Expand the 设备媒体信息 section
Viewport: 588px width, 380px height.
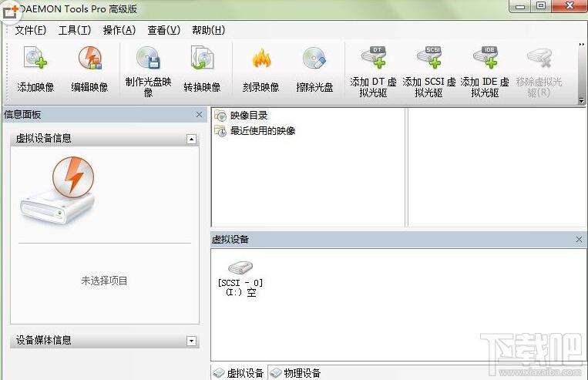click(191, 341)
